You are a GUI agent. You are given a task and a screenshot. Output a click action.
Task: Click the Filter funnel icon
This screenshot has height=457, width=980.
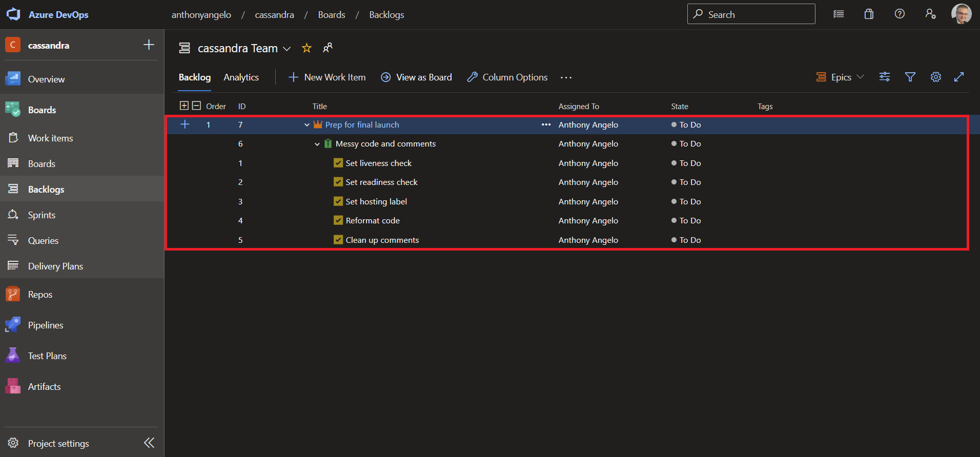tap(910, 77)
